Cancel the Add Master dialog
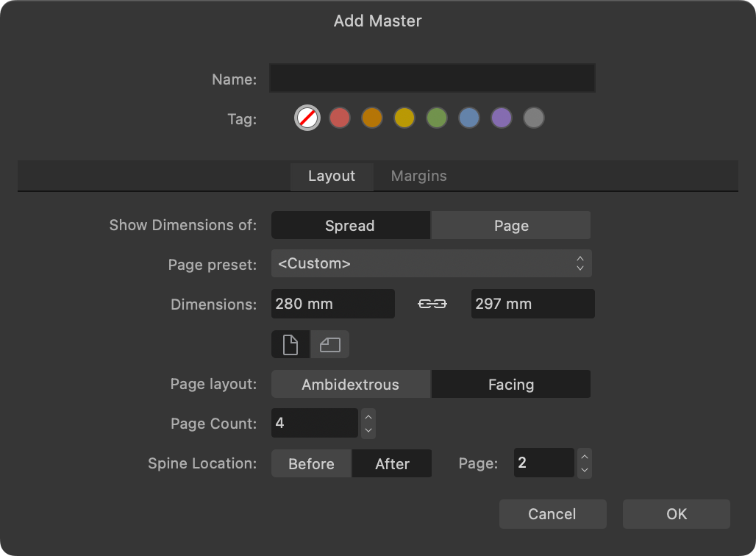 (552, 514)
